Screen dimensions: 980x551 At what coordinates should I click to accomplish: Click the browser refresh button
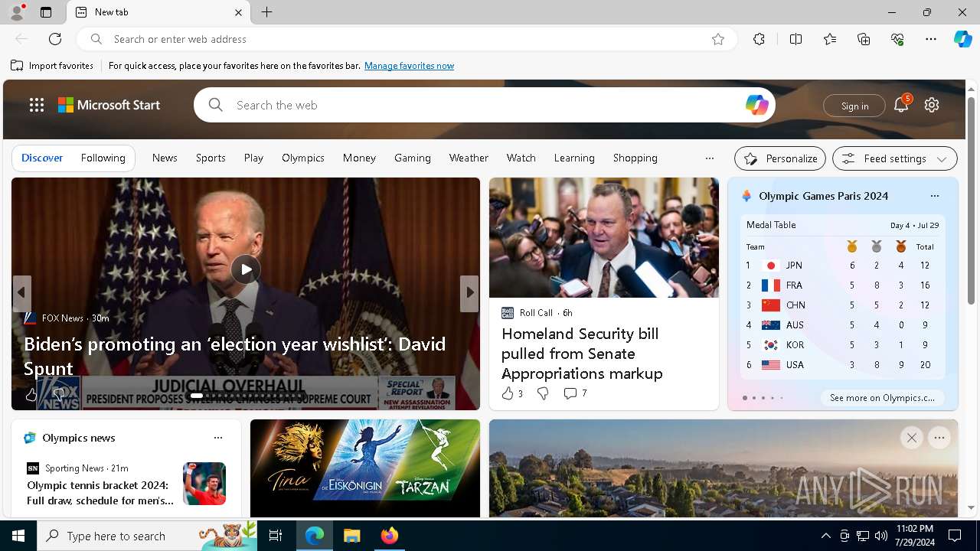(55, 39)
